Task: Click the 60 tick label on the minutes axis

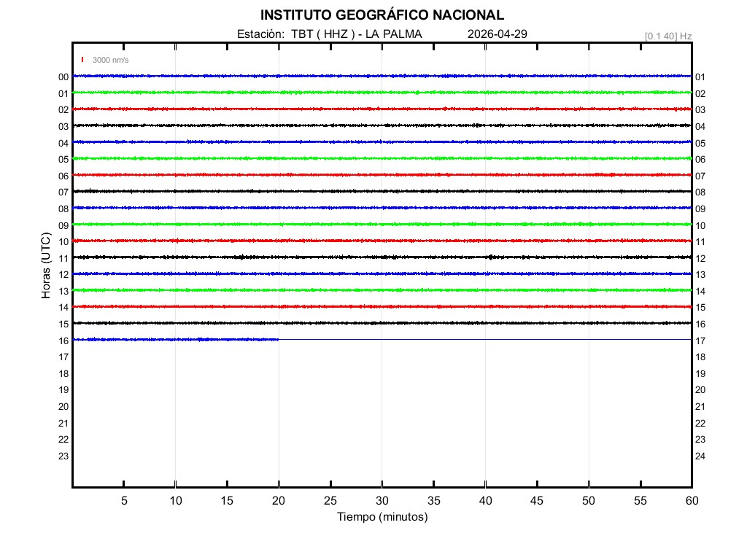Action: click(691, 500)
